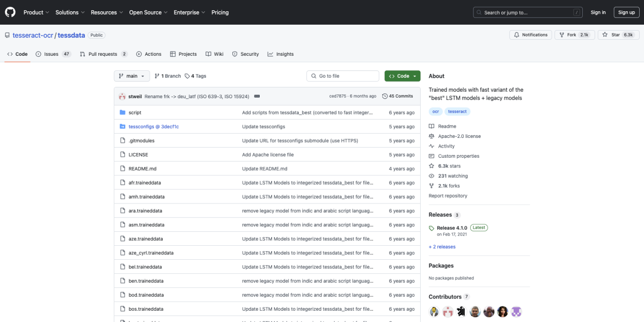Click the Go to file search field
This screenshot has width=644, height=322.
(x=343, y=76)
